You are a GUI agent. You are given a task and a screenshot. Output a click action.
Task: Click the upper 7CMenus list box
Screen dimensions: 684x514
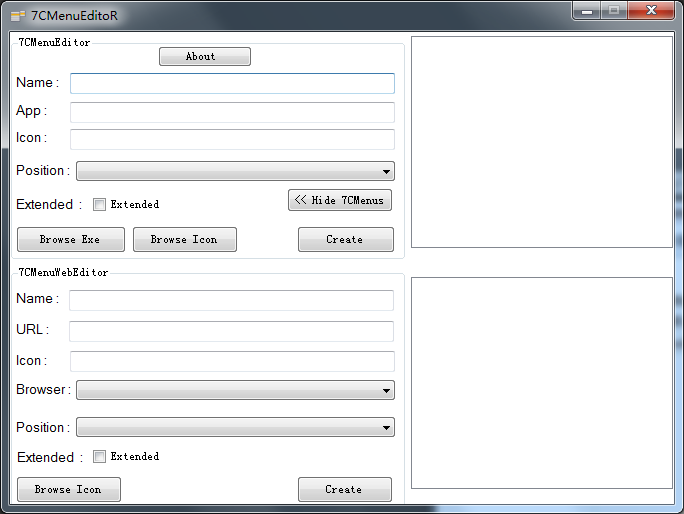pos(542,142)
